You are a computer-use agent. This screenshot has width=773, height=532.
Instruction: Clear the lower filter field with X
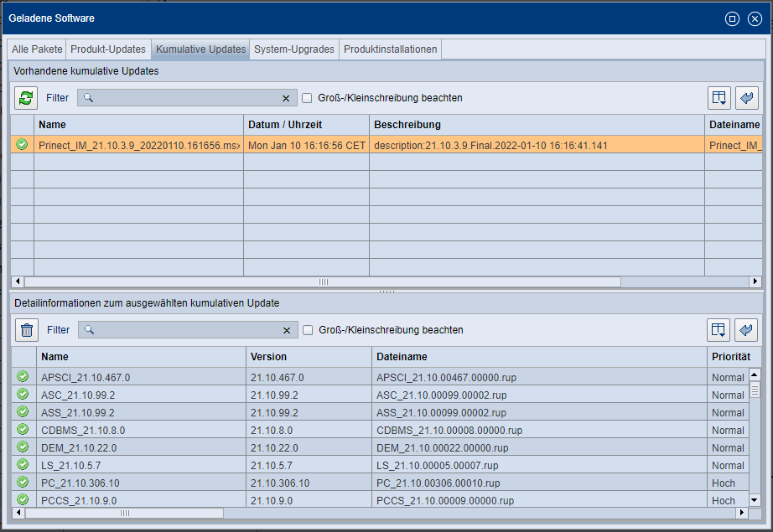click(x=287, y=330)
